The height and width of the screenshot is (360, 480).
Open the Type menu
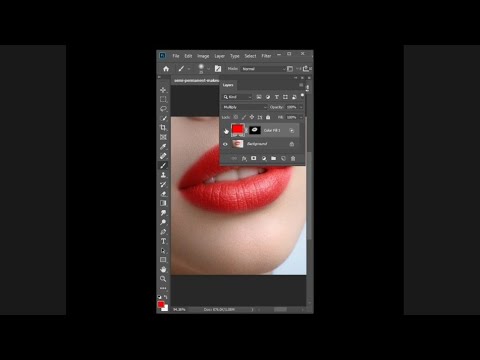click(x=235, y=56)
